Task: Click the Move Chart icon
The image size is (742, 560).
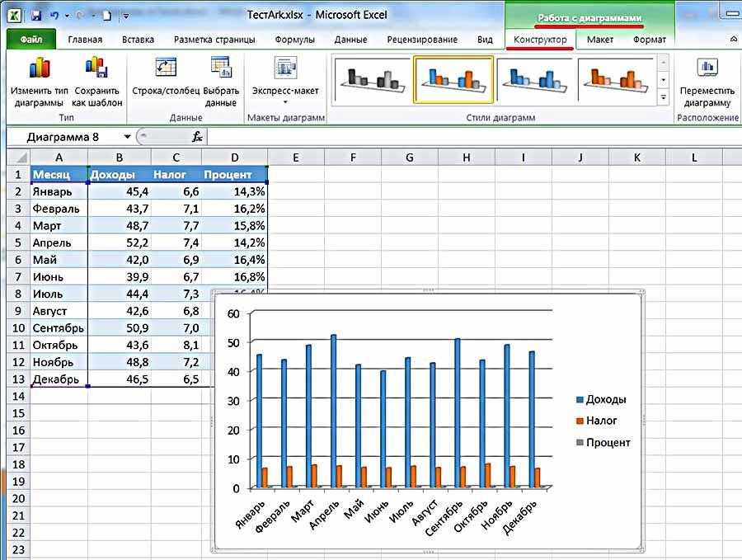Action: [x=707, y=68]
